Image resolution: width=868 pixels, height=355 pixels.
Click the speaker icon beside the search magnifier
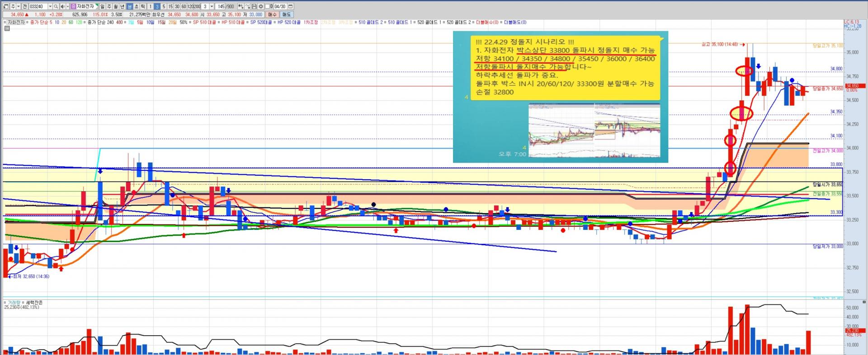[x=62, y=6]
